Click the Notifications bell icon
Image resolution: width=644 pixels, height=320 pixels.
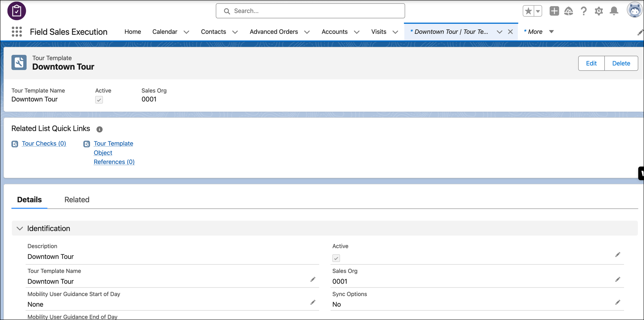tap(614, 11)
